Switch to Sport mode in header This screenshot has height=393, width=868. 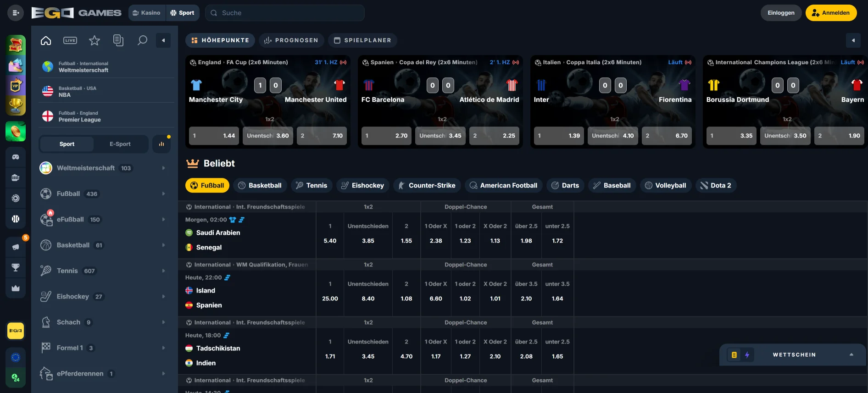click(x=182, y=13)
